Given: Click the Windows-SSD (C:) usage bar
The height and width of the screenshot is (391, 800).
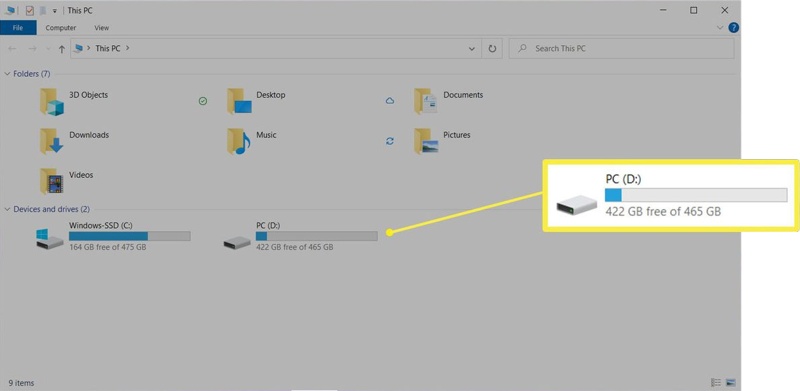Looking at the screenshot, I should pos(130,236).
